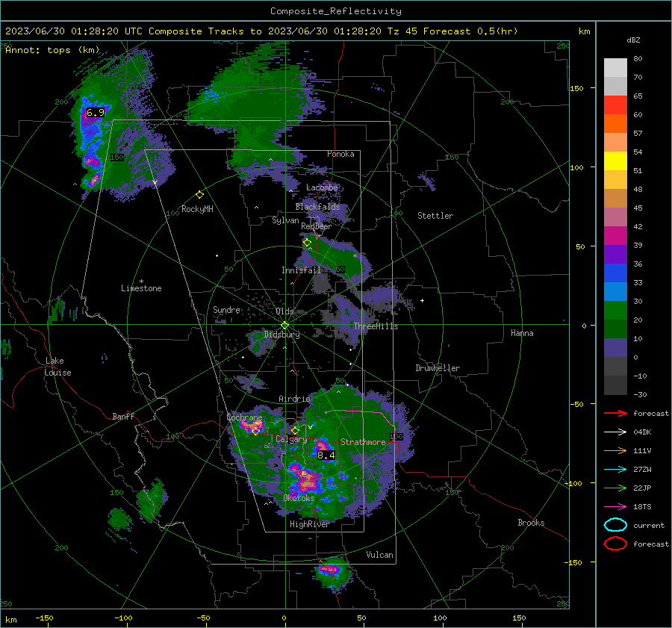This screenshot has width=672, height=628.
Task: Click the Cochrane town label
Action: tap(244, 417)
